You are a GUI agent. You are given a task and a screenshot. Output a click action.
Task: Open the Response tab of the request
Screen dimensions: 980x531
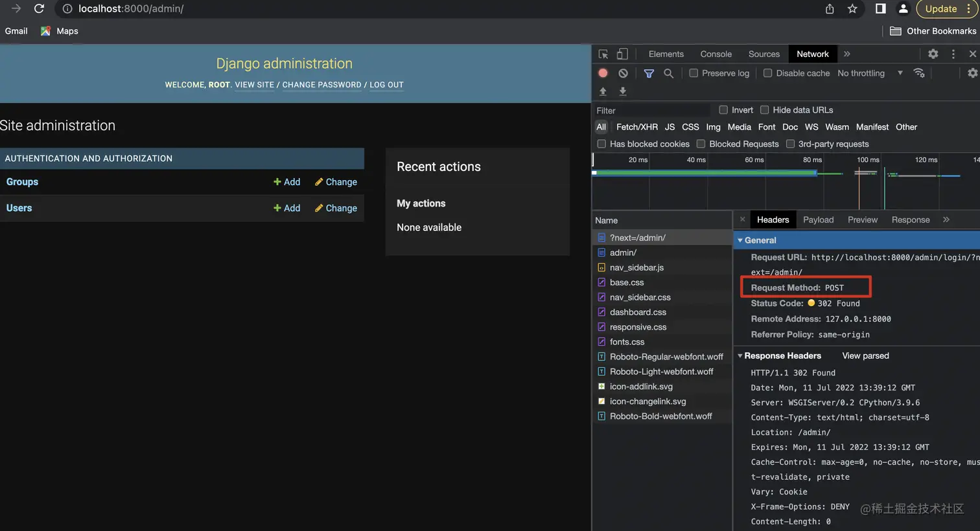click(911, 220)
